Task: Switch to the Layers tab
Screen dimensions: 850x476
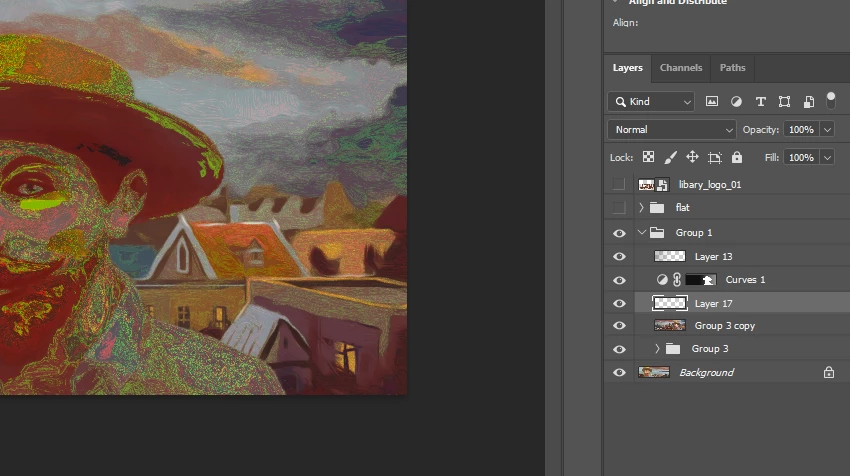Action: point(627,68)
